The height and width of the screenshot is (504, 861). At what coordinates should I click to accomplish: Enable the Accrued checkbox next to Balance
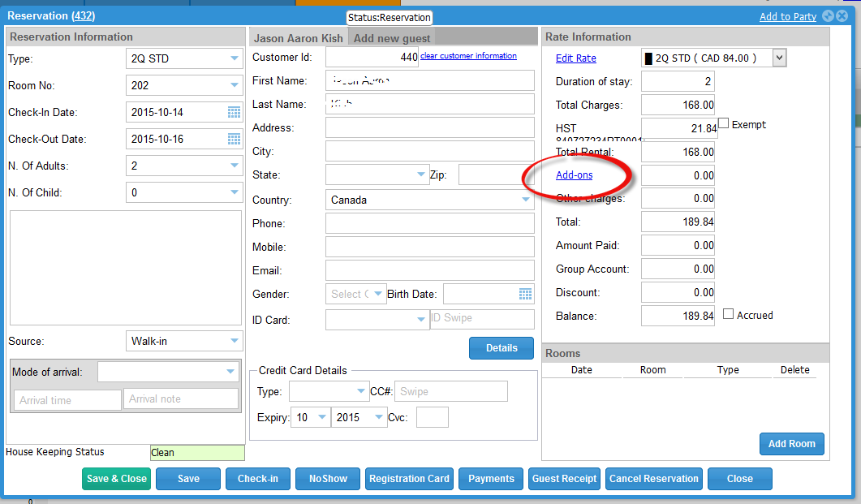[728, 314]
